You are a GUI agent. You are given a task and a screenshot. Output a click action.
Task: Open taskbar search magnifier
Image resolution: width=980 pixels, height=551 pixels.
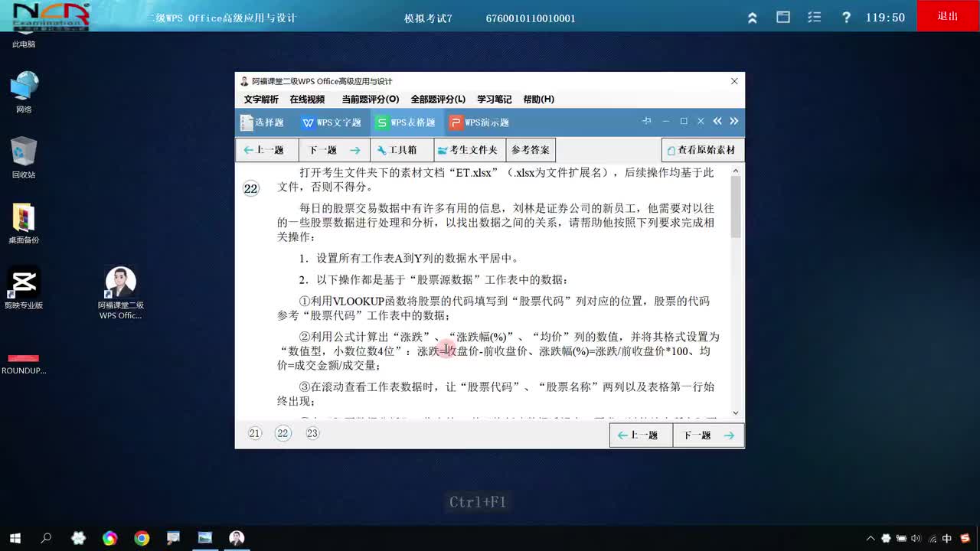(x=46, y=538)
